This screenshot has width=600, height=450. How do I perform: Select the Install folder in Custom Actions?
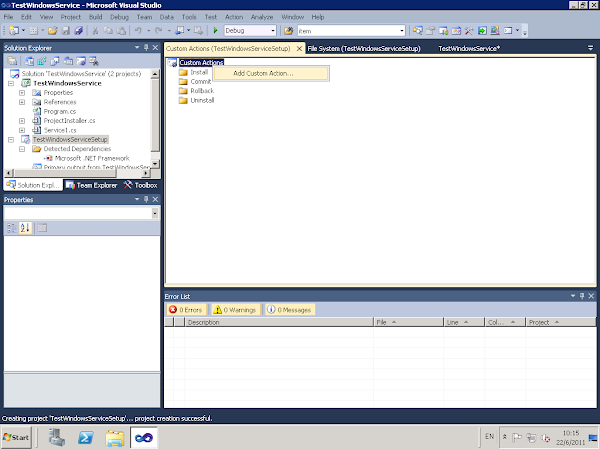(194, 72)
